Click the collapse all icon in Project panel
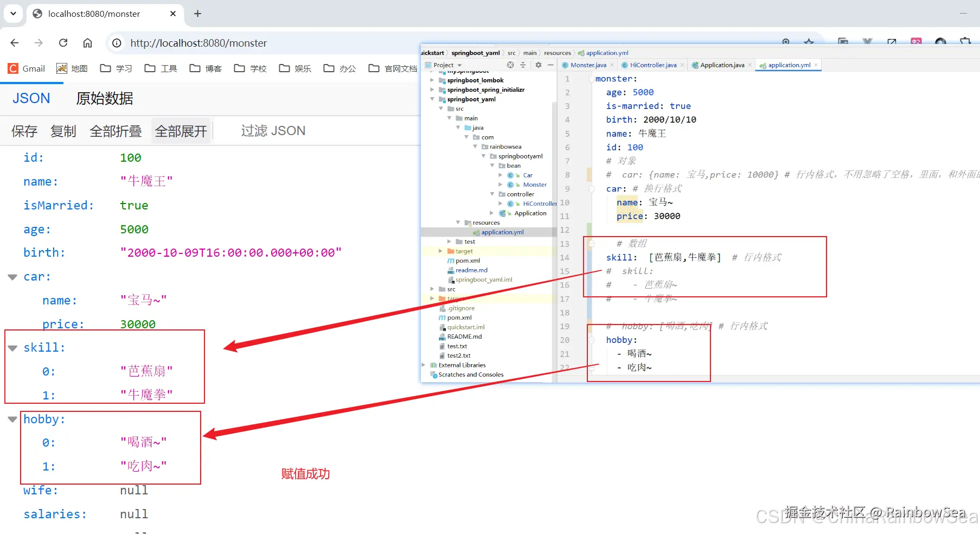This screenshot has height=534, width=980. (x=523, y=65)
